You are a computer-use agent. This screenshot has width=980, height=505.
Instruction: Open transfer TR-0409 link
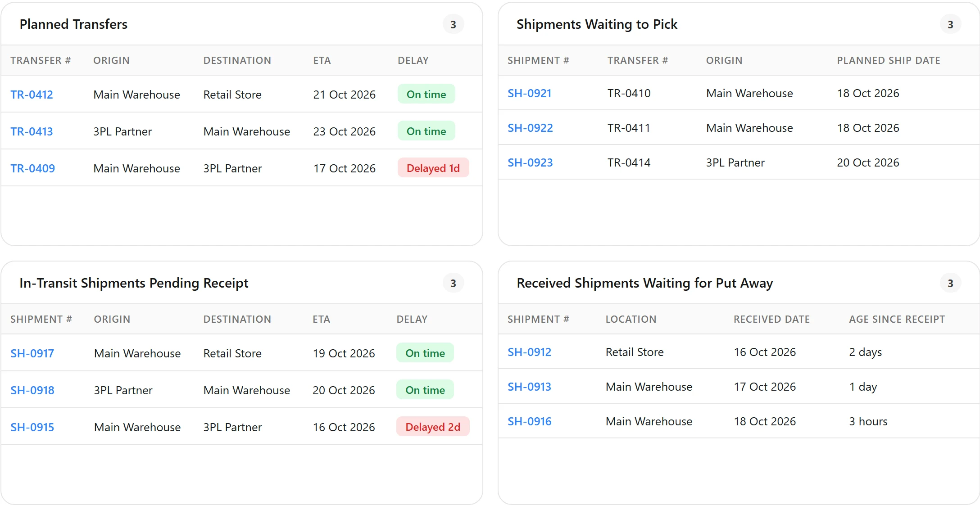(32, 168)
